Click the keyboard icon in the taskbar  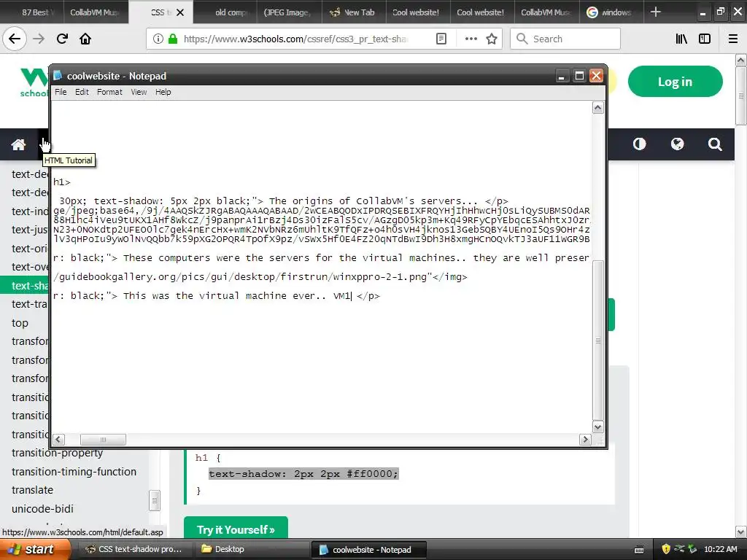tap(639, 550)
